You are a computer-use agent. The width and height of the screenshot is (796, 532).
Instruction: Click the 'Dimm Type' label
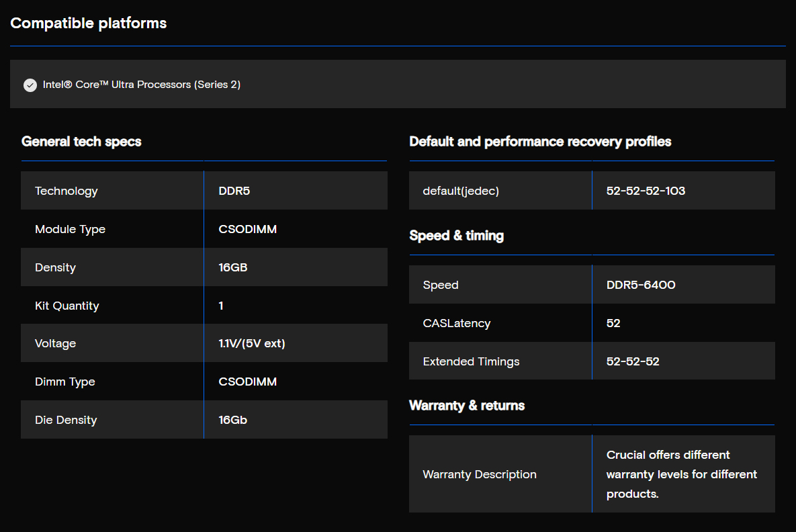(64, 382)
